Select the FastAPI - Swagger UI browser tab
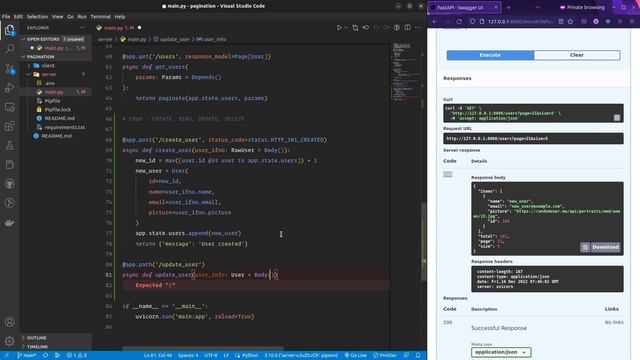The width and height of the screenshot is (640, 360). click(464, 7)
